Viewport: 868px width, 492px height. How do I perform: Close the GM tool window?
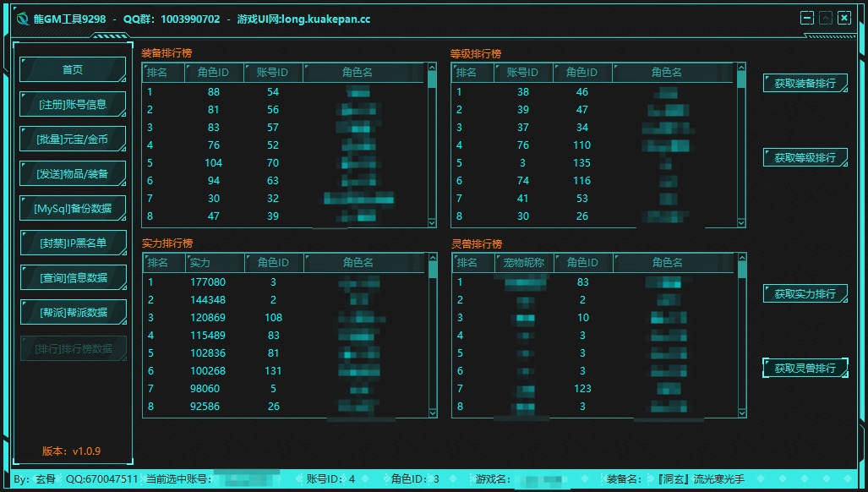coord(844,18)
